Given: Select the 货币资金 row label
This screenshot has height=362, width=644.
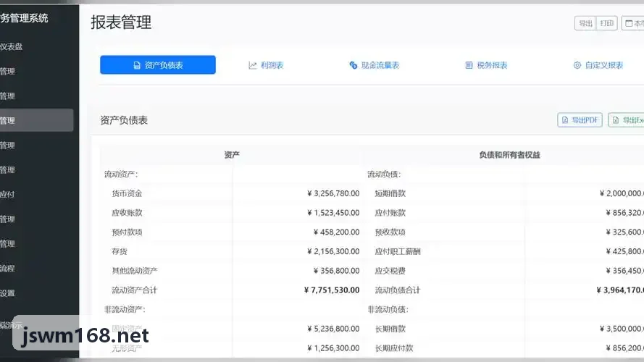Looking at the screenshot, I should pyautogui.click(x=127, y=193).
